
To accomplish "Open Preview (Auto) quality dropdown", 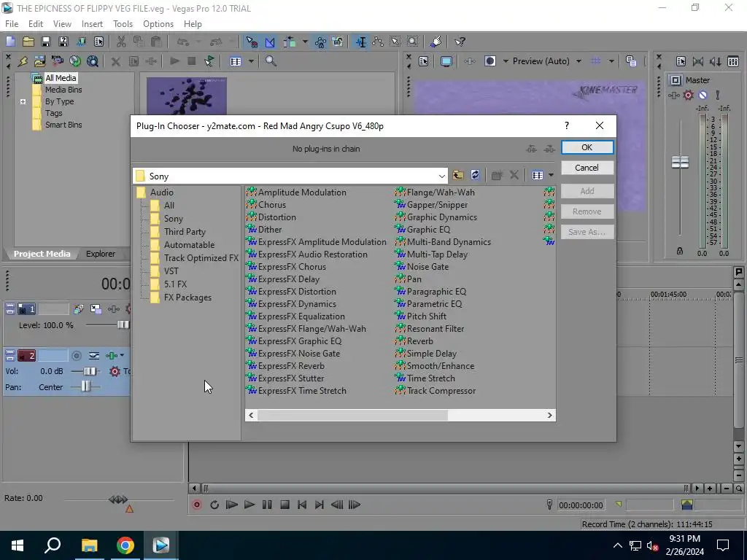I will pos(578,61).
